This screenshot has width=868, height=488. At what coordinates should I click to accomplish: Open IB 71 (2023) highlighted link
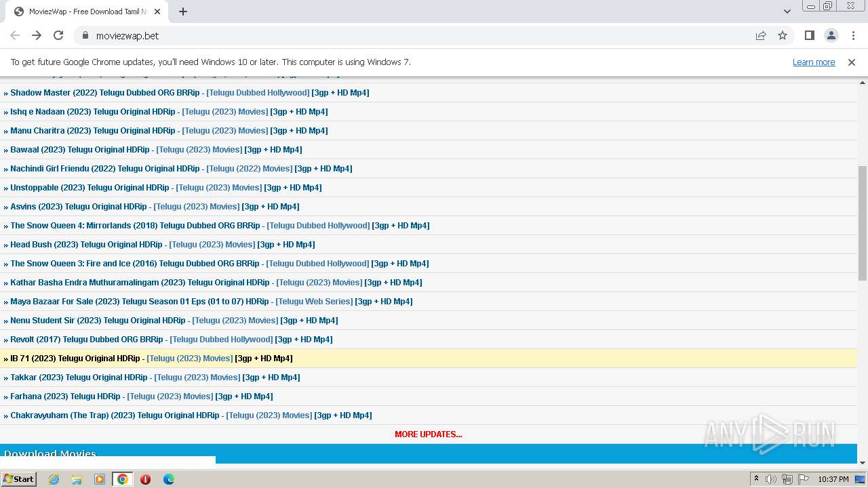pos(75,359)
